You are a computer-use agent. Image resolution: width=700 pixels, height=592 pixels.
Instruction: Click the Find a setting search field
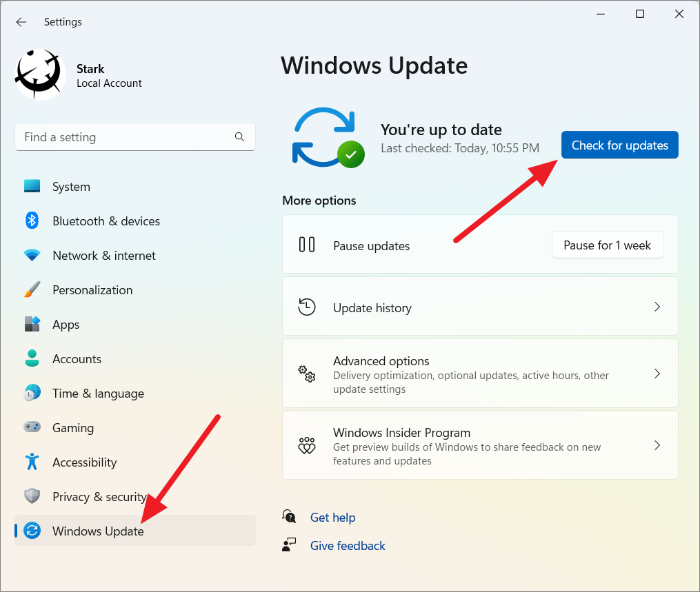135,137
